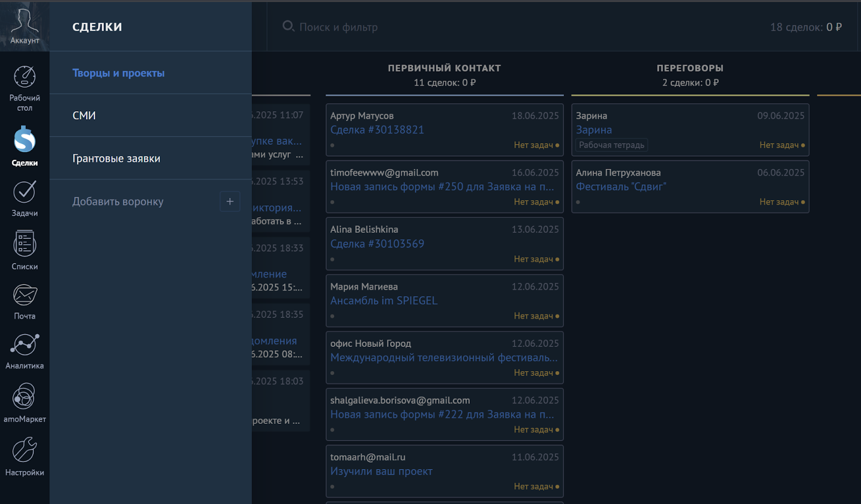Image resolution: width=861 pixels, height=504 pixels.
Task: Click the Рабочая тетрадь tag on Зарина
Action: (x=611, y=145)
